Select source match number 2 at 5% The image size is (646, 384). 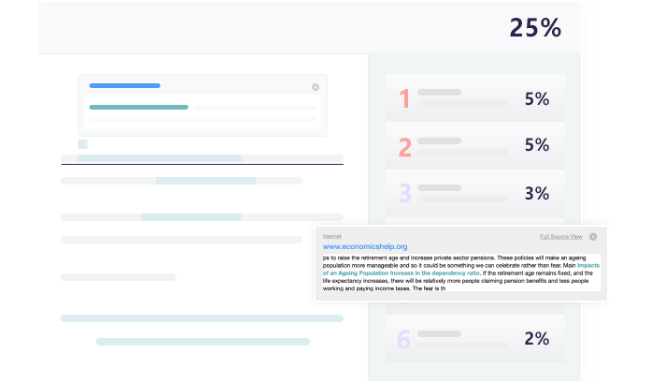point(475,146)
